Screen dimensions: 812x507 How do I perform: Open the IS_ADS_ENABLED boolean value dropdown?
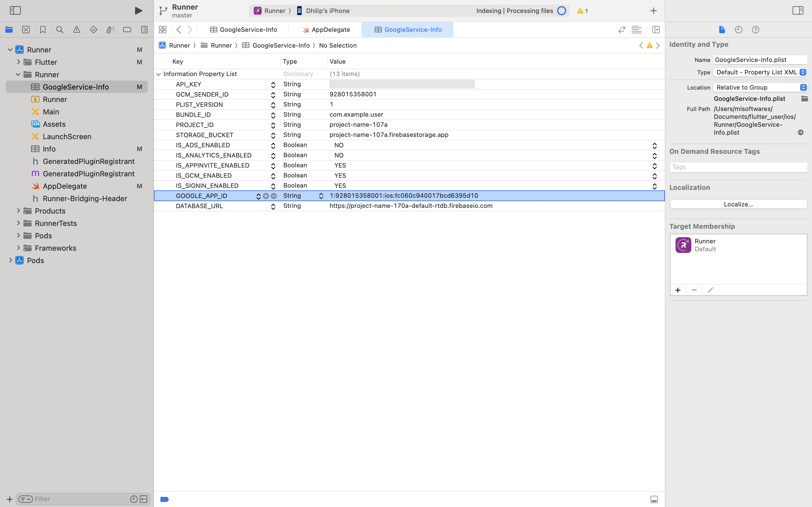(654, 145)
